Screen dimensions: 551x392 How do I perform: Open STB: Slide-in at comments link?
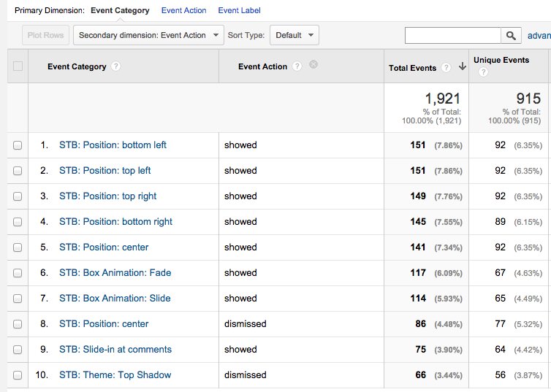coord(115,350)
